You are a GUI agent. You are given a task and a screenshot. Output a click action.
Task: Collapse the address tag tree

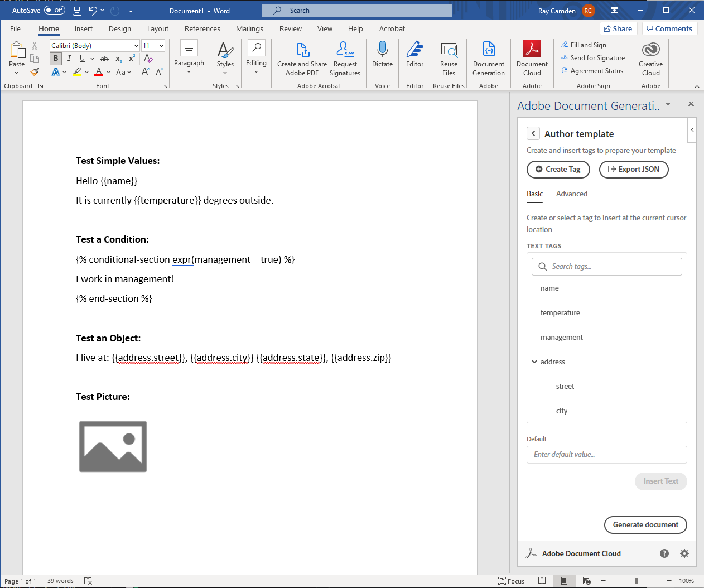tap(534, 362)
